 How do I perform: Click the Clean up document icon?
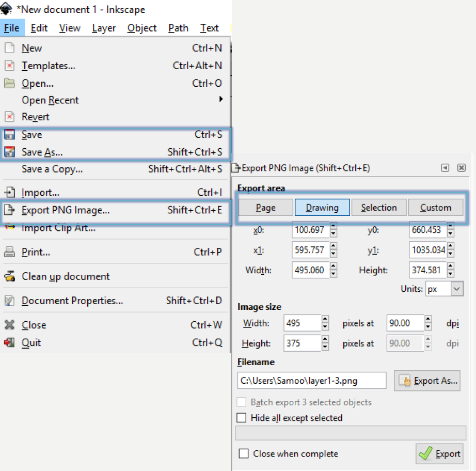[9, 276]
